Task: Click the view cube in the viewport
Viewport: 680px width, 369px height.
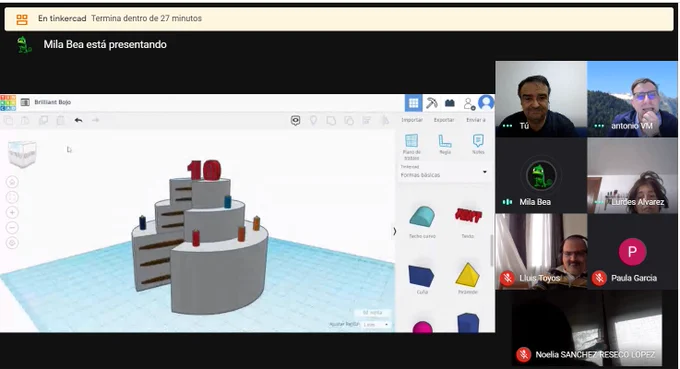Action: pos(22,153)
